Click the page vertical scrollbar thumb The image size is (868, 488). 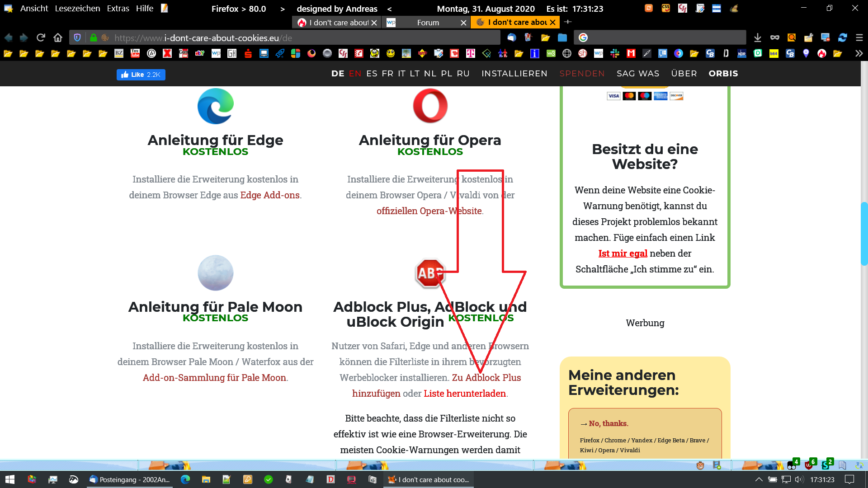(864, 234)
